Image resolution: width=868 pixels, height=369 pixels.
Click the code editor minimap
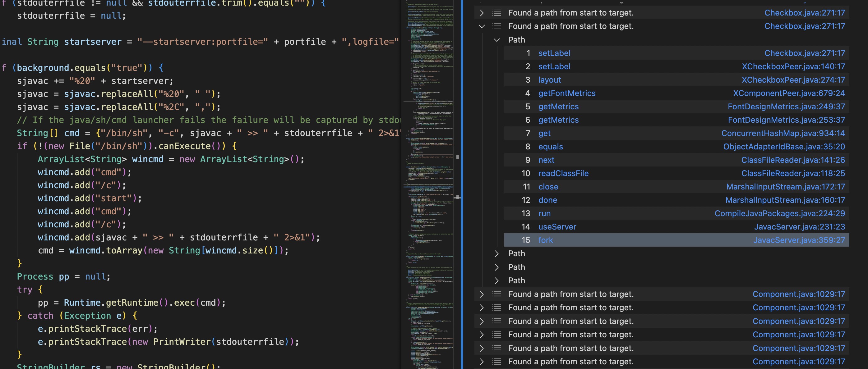click(x=429, y=184)
